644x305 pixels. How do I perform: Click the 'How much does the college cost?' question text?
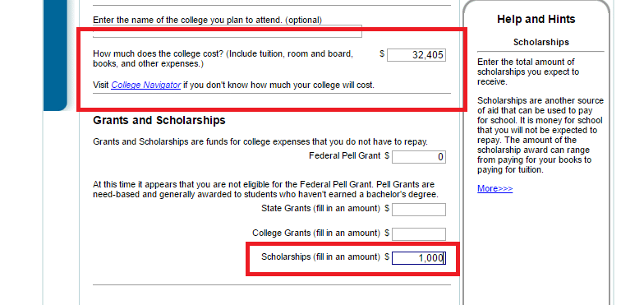(223, 59)
